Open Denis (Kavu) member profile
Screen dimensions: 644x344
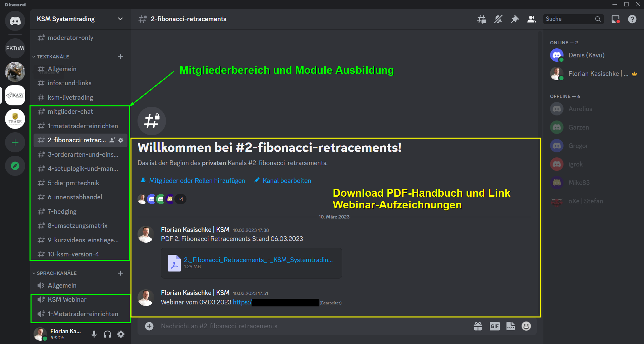tap(594, 55)
